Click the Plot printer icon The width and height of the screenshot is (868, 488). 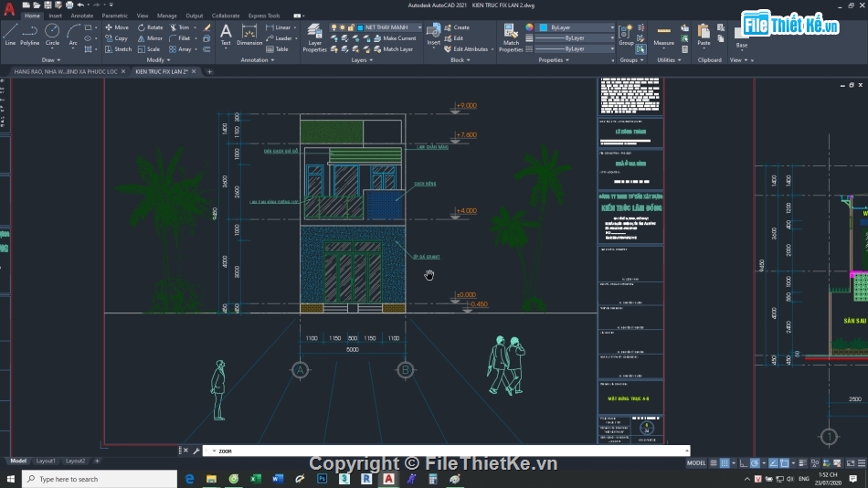(x=69, y=5)
